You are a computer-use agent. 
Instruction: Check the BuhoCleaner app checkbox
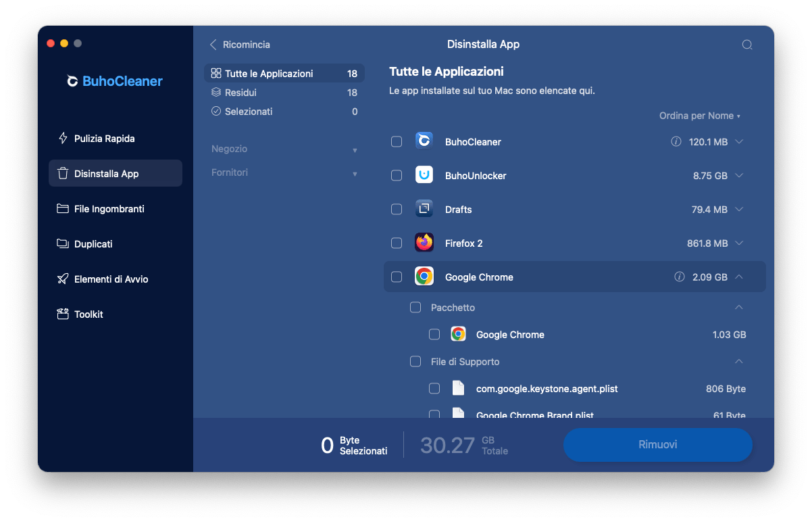point(397,142)
